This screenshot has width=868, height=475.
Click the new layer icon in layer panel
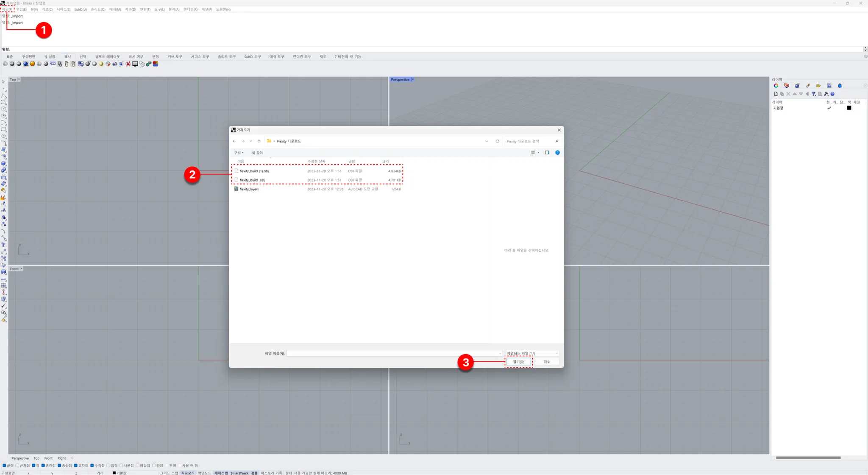coord(776,94)
